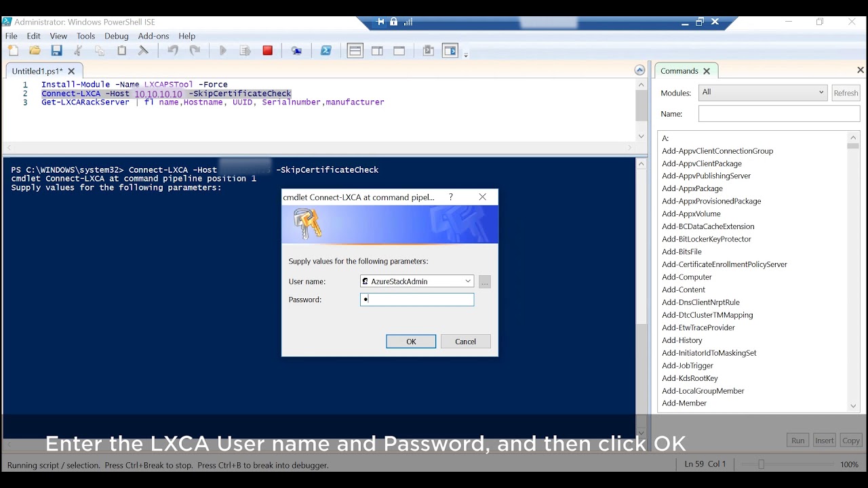
Task: Refresh the modules list
Action: [x=846, y=93]
